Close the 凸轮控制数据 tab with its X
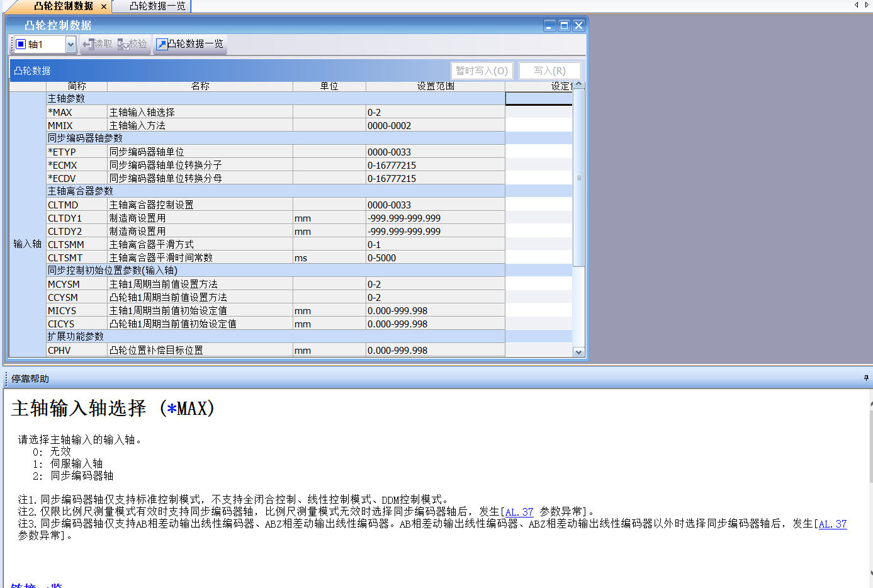The height and width of the screenshot is (588, 873). pos(104,6)
